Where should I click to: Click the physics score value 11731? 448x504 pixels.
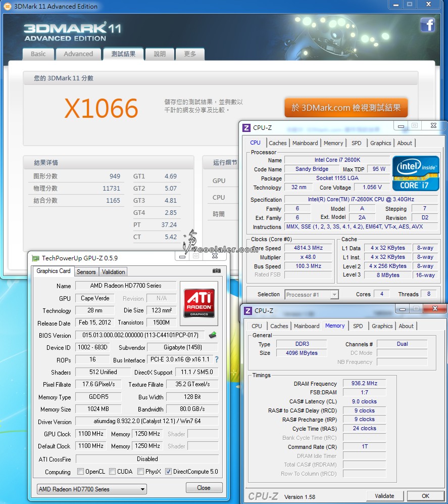pyautogui.click(x=111, y=189)
